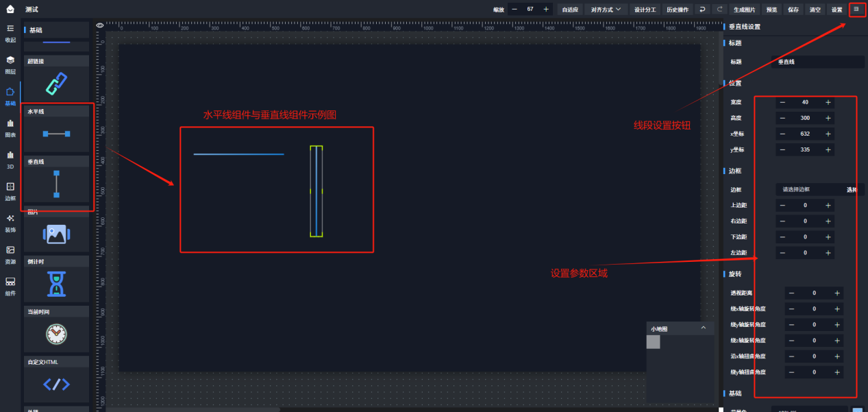
Task: Open the 资源 resources category
Action: (x=10, y=254)
